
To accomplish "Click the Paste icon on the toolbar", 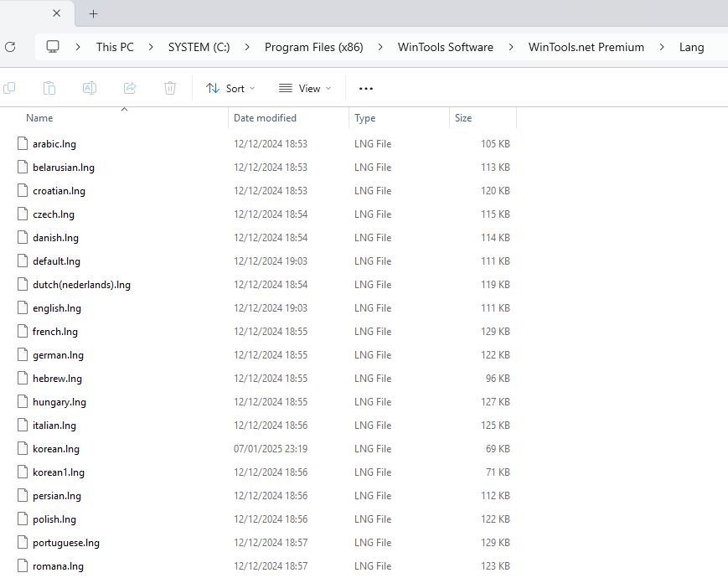I will (x=49, y=88).
